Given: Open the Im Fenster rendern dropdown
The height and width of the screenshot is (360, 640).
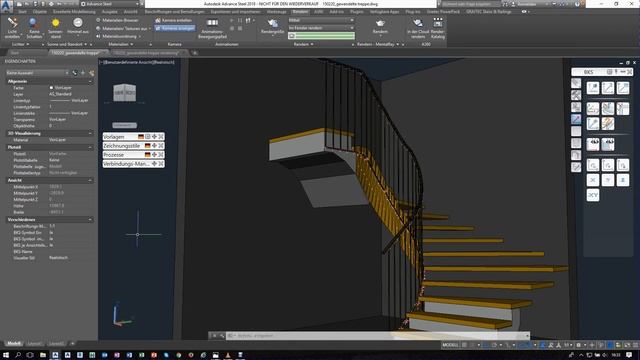Looking at the screenshot, I should tap(321, 28).
